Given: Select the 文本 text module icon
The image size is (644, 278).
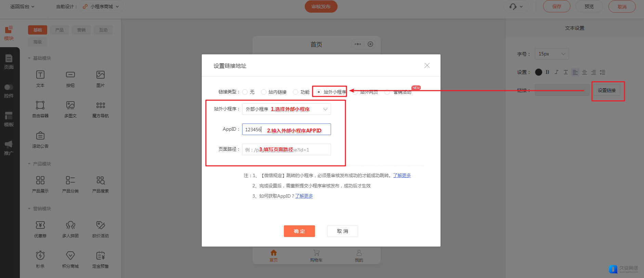Looking at the screenshot, I should [40, 75].
